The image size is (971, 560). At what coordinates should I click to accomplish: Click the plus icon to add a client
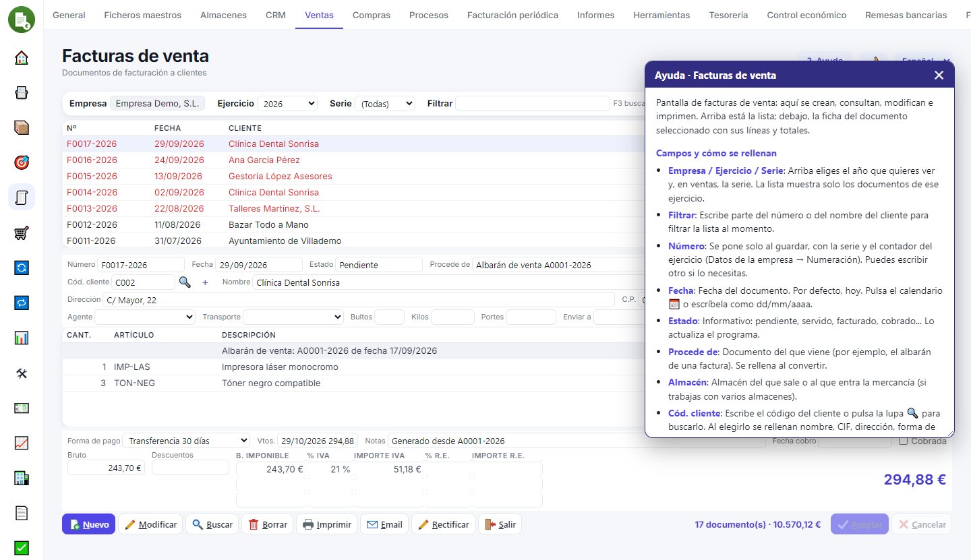[205, 282]
